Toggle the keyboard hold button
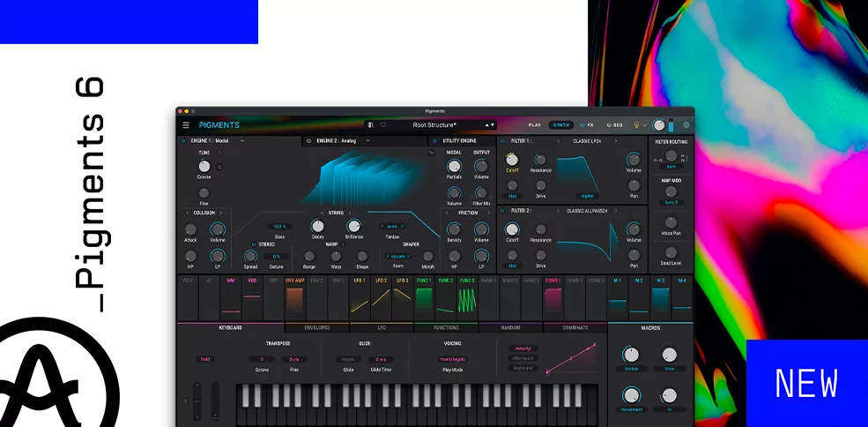The image size is (868, 427). coord(205,359)
